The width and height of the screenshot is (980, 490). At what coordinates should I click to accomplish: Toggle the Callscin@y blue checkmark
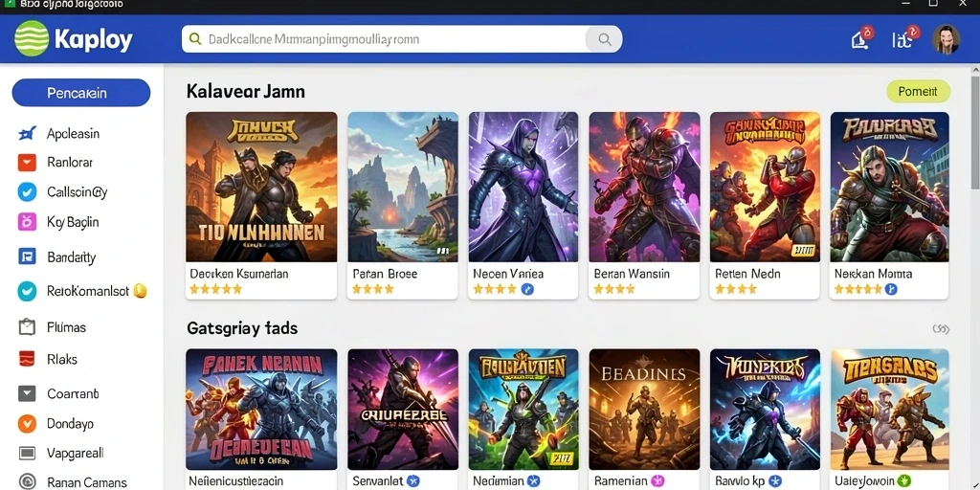[x=27, y=191]
